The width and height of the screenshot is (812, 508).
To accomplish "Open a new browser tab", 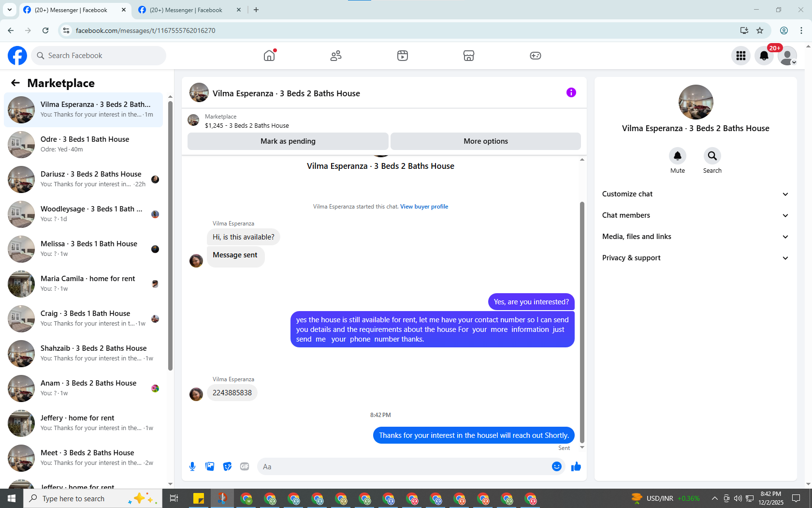I will 256,10.
